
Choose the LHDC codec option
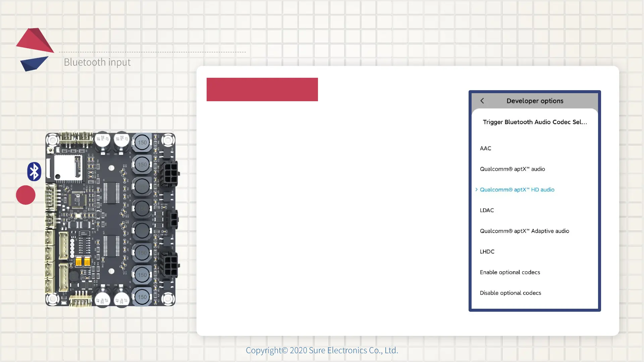coord(487,252)
